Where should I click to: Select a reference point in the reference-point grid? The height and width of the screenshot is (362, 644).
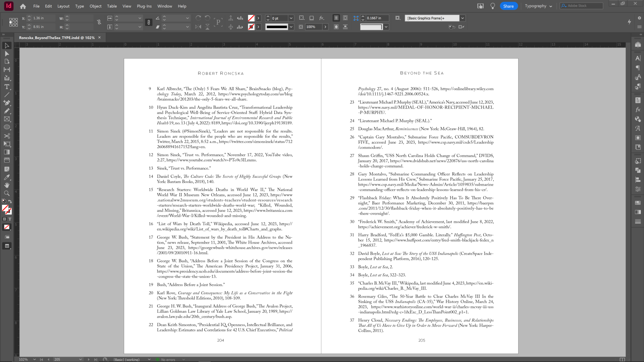click(x=13, y=22)
